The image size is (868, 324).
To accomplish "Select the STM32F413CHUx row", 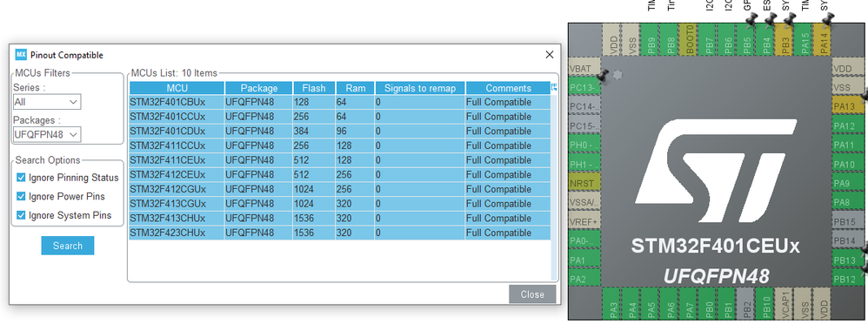I will pos(340,218).
